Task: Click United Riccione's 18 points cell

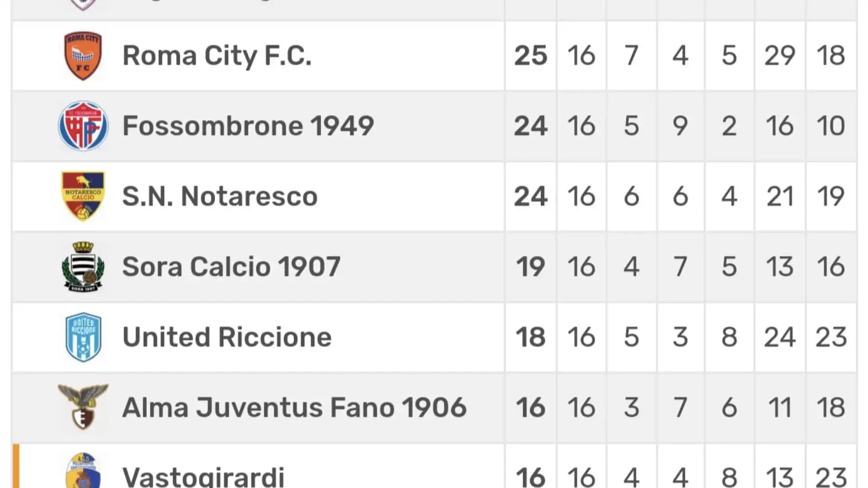Action: click(x=531, y=337)
